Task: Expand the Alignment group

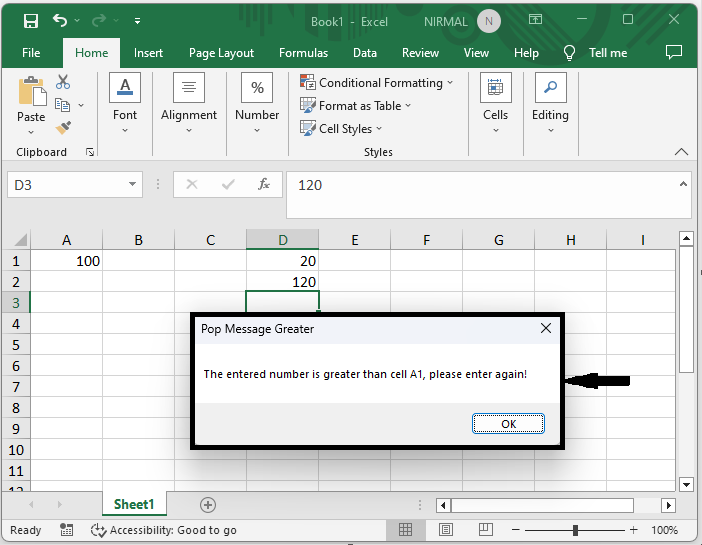Action: [x=189, y=104]
